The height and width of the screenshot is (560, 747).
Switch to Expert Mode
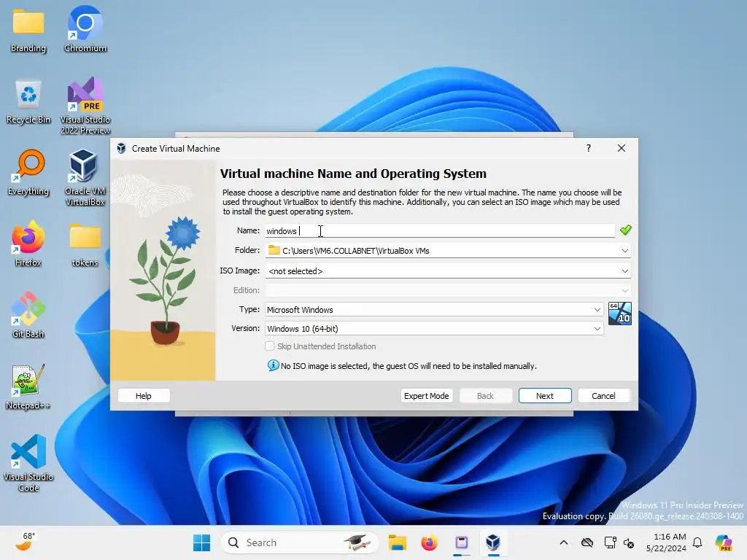(x=426, y=396)
